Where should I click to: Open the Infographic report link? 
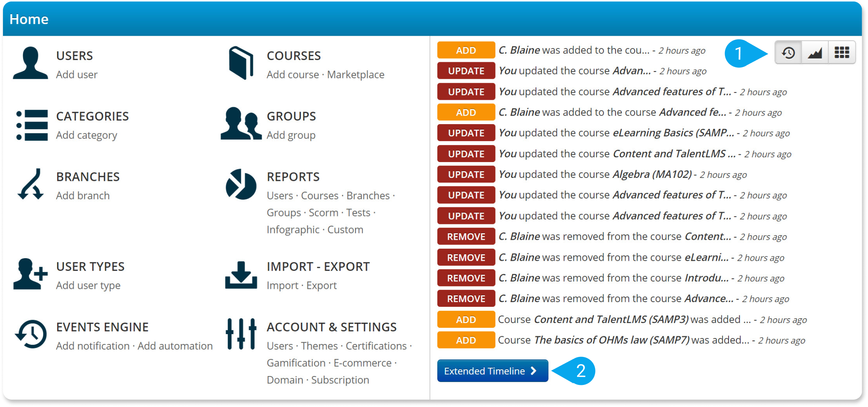click(293, 229)
